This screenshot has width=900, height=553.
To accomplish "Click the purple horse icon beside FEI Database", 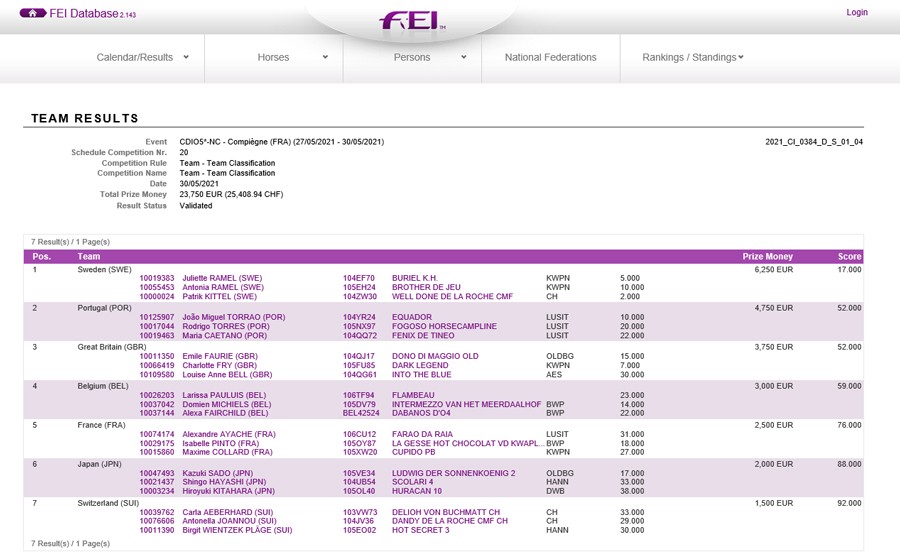I will [x=32, y=13].
